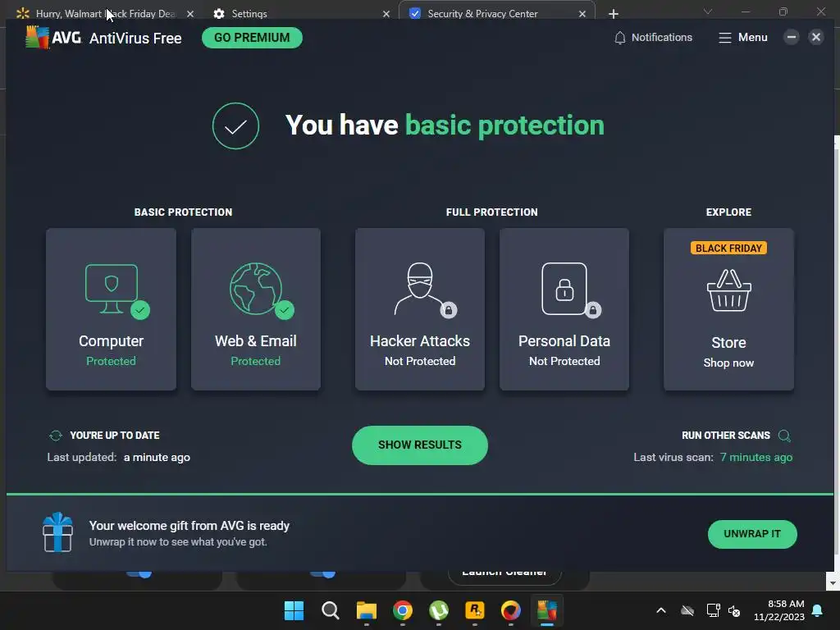840x630 pixels.
Task: Open File Explorer from the taskbar
Action: [367, 610]
